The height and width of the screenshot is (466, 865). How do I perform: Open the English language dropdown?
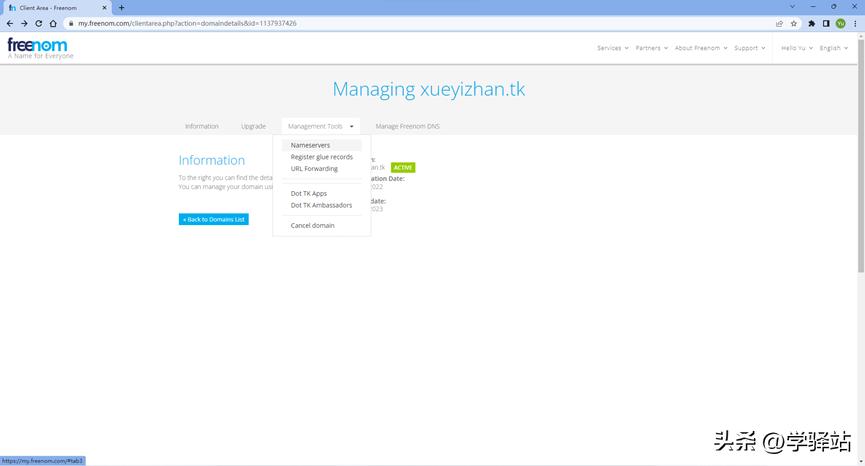click(x=834, y=48)
